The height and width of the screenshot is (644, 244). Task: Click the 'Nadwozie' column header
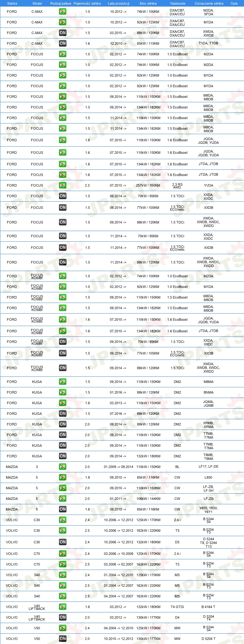pyautogui.click(x=178, y=3)
